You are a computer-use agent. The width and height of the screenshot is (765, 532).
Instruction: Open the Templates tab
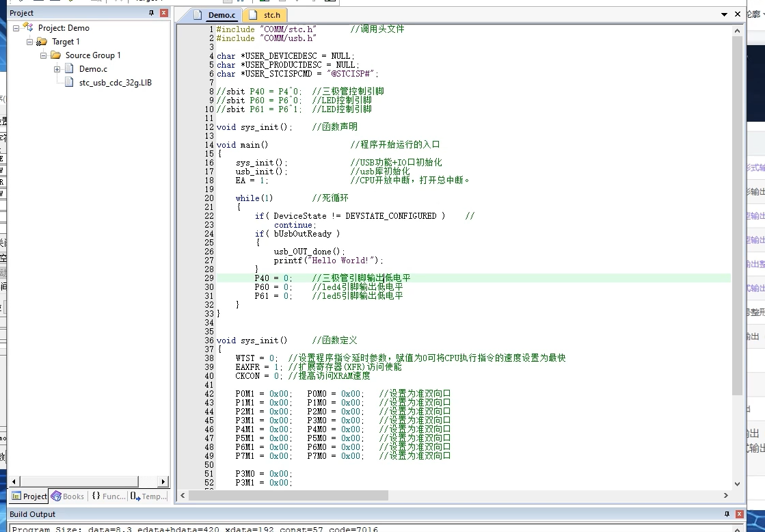click(148, 496)
